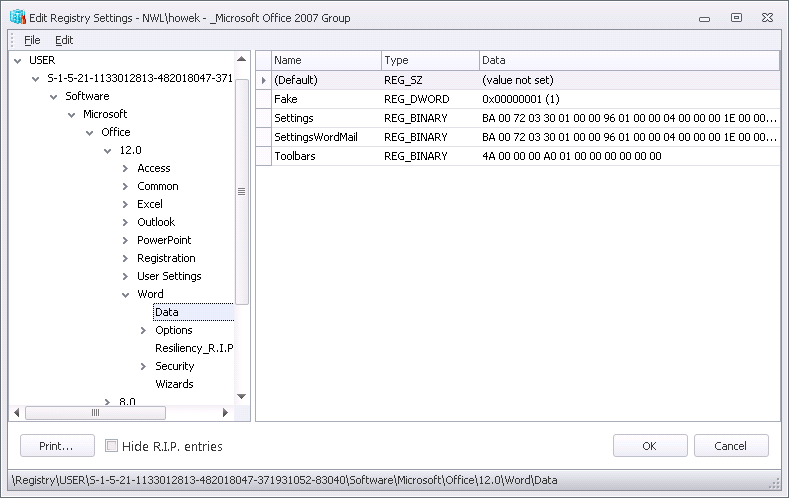The width and height of the screenshot is (789, 498).
Task: Select the Excel key label
Action: point(149,204)
